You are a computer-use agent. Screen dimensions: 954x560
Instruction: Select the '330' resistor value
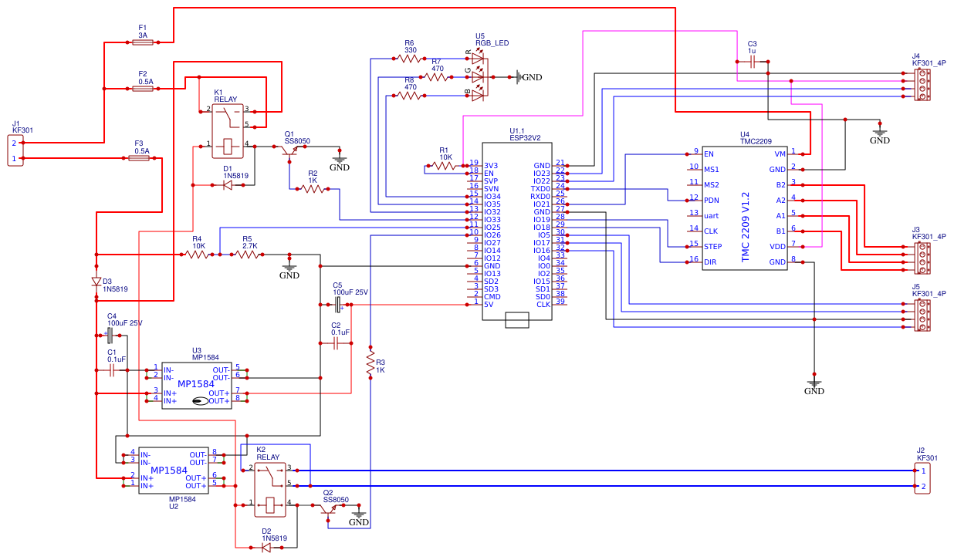pos(411,50)
